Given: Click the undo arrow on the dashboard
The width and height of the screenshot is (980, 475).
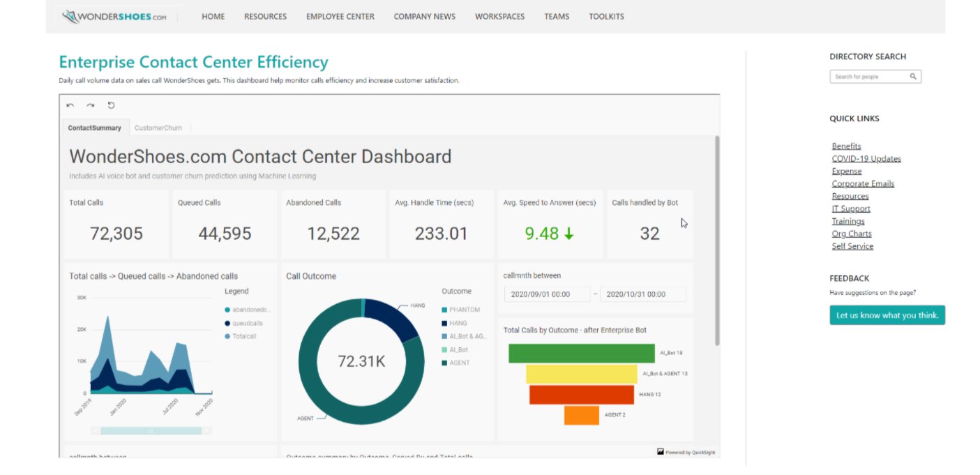Looking at the screenshot, I should click(69, 105).
